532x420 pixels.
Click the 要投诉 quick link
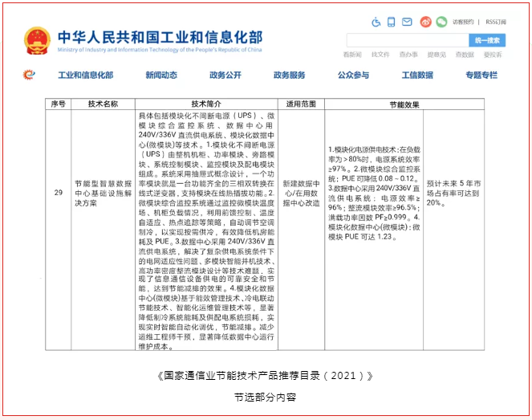pos(493,55)
